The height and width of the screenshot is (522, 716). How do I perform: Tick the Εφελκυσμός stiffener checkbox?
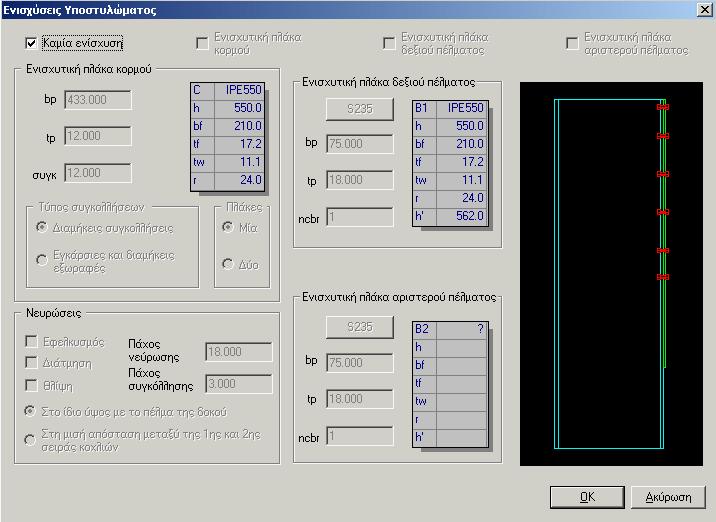[31, 342]
